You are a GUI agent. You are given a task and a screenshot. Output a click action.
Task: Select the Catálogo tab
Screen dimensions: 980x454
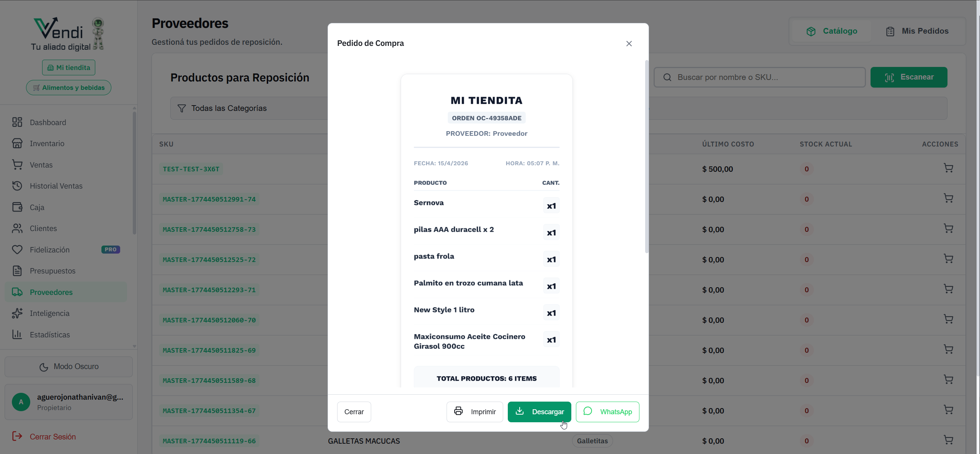(x=832, y=31)
